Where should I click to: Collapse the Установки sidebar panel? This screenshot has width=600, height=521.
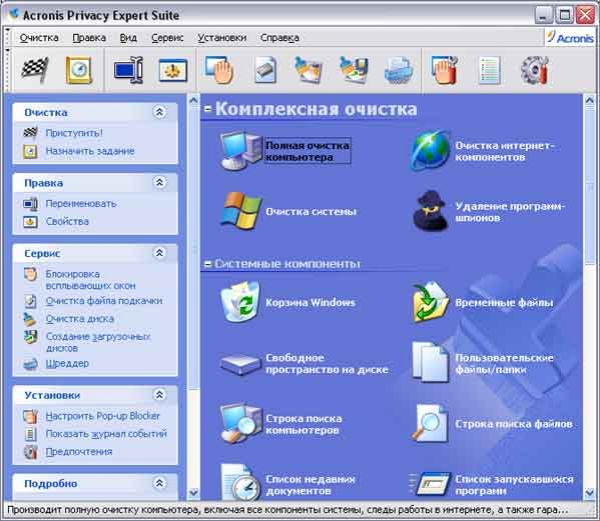point(160,394)
